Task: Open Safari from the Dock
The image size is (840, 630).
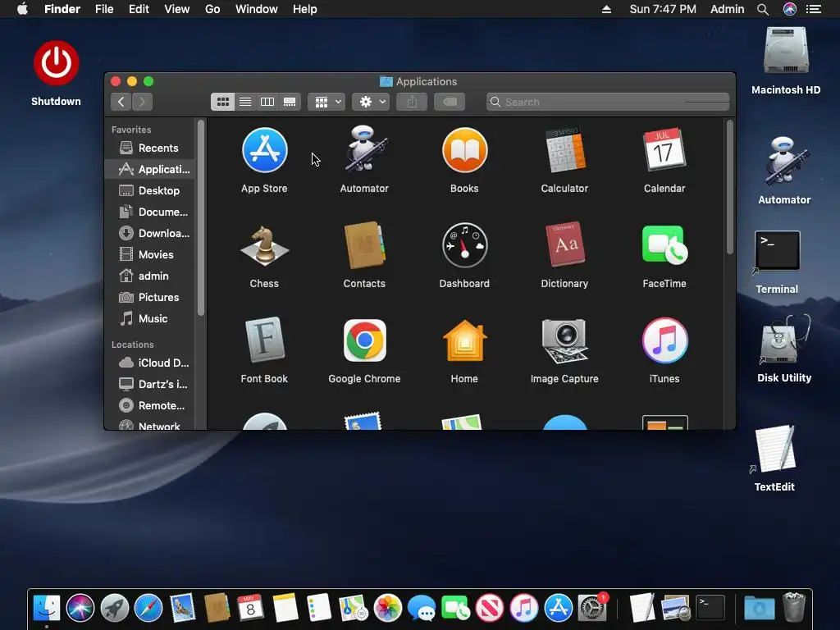Action: click(148, 608)
